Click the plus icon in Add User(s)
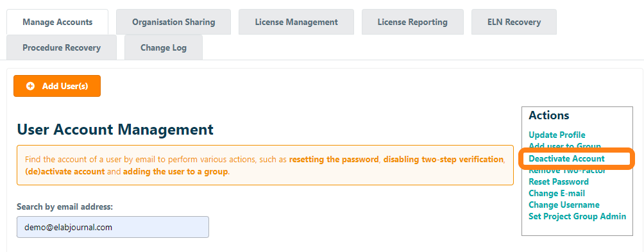This screenshot has width=644, height=252. click(x=30, y=86)
